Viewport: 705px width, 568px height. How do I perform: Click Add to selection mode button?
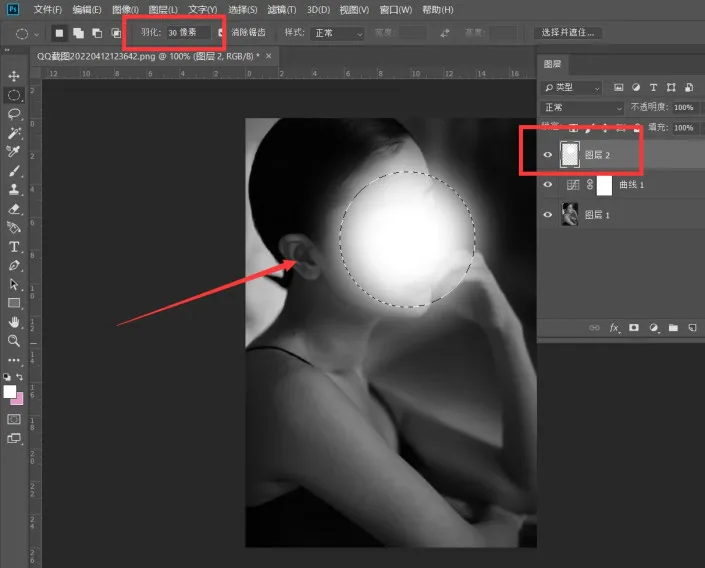(x=78, y=33)
